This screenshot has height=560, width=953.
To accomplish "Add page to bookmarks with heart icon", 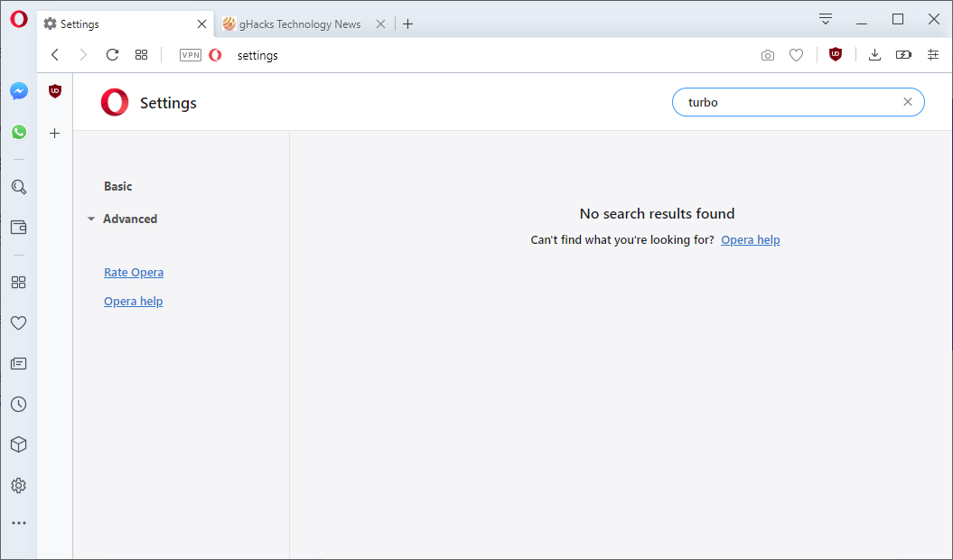I will point(796,55).
